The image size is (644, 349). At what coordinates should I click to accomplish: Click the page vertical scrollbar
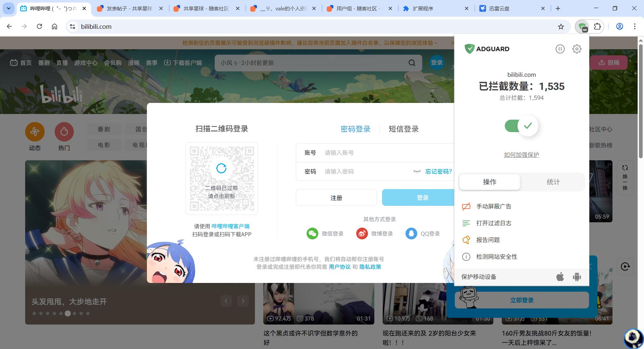(641, 101)
